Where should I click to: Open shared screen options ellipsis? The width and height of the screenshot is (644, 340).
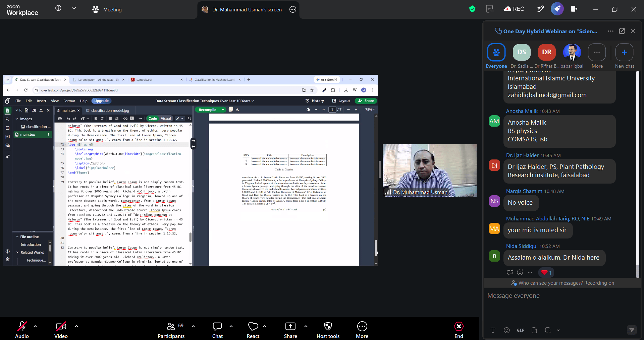pyautogui.click(x=293, y=9)
